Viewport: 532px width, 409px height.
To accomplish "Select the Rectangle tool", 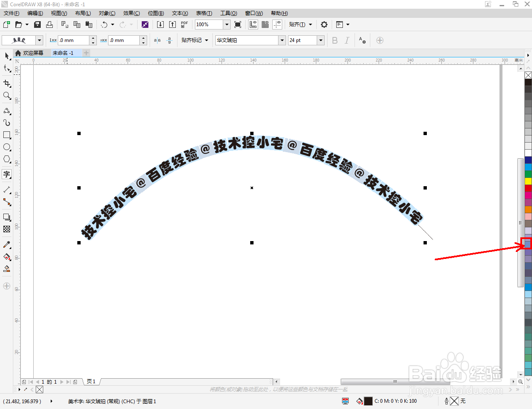I will coord(7,135).
